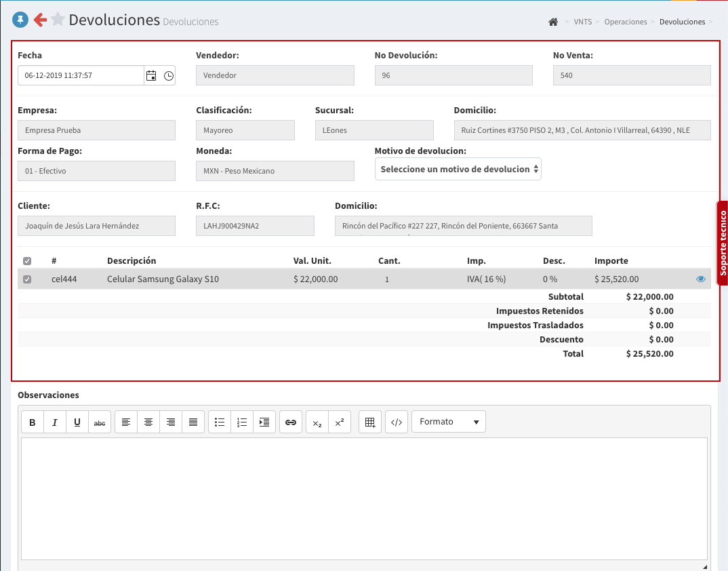Viewport: 728px width, 571px height.
Task: Click the red back arrow
Action: click(x=40, y=20)
